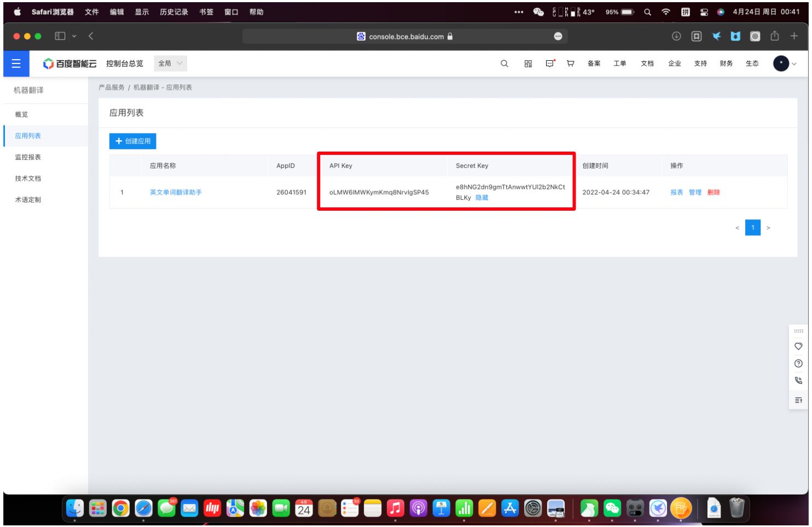Open the 英文单词翻译助手 app link
This screenshot has width=812, height=527.
(176, 193)
